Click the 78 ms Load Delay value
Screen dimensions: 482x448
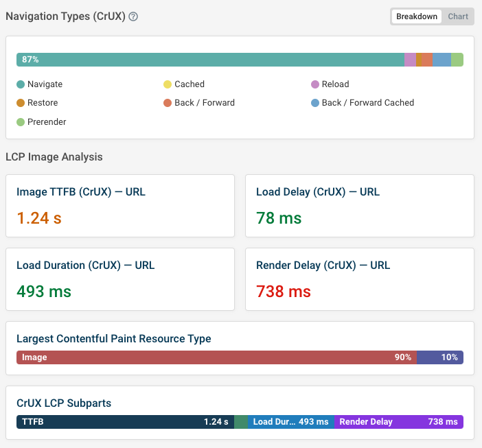(x=279, y=218)
